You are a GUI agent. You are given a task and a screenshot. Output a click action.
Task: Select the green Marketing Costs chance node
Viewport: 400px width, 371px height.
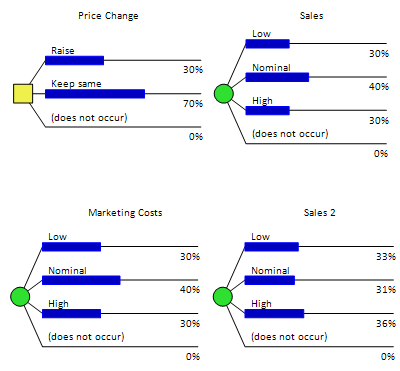coord(20,297)
